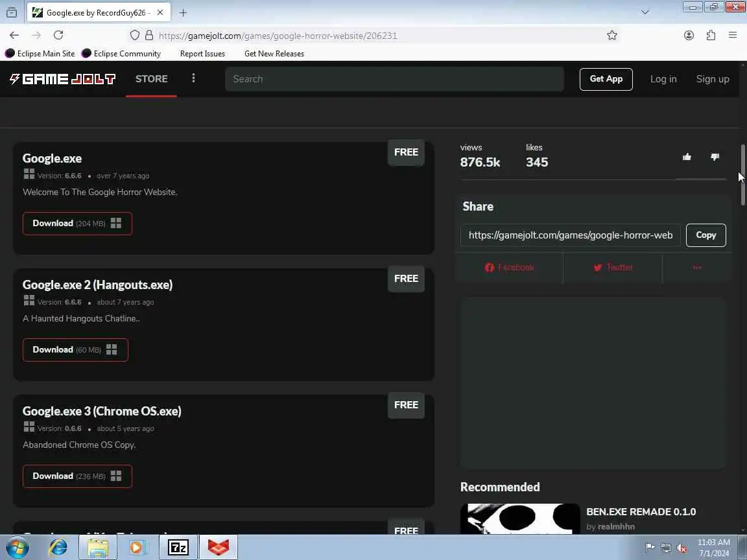Image resolution: width=747 pixels, height=560 pixels.
Task: Click the browser address bar URL
Action: click(x=278, y=36)
